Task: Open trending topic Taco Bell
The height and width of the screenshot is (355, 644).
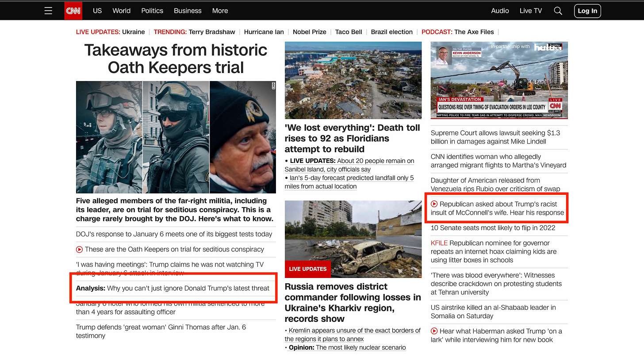Action: [x=349, y=32]
